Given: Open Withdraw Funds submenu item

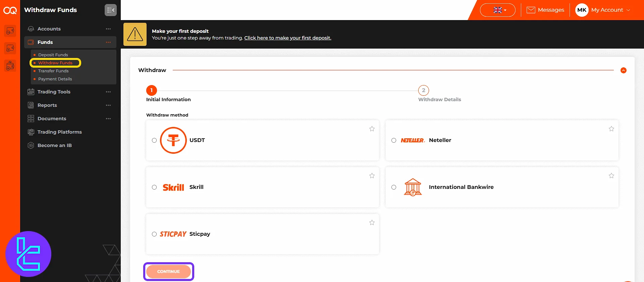Looking at the screenshot, I should 55,63.
